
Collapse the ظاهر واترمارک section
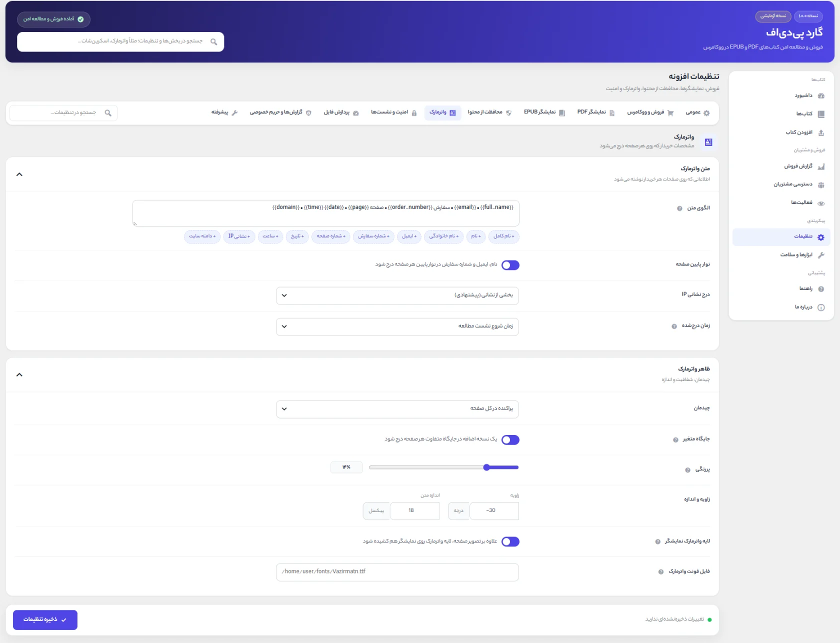coord(19,375)
